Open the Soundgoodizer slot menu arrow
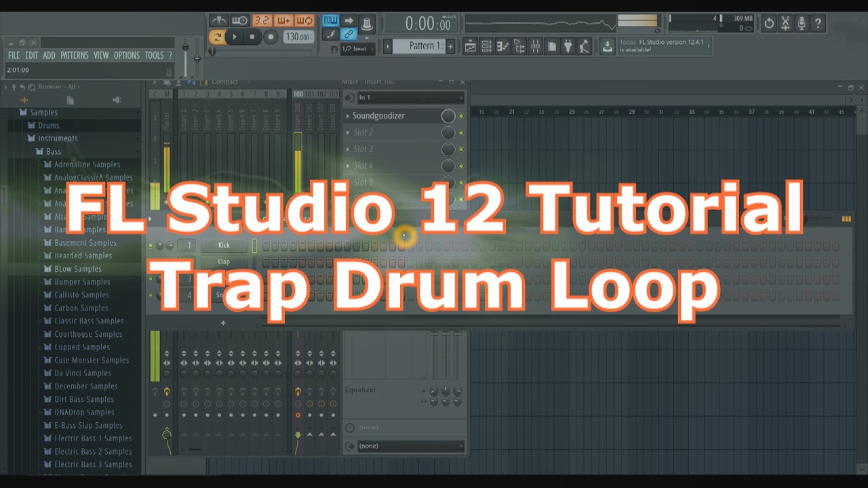 pyautogui.click(x=348, y=116)
